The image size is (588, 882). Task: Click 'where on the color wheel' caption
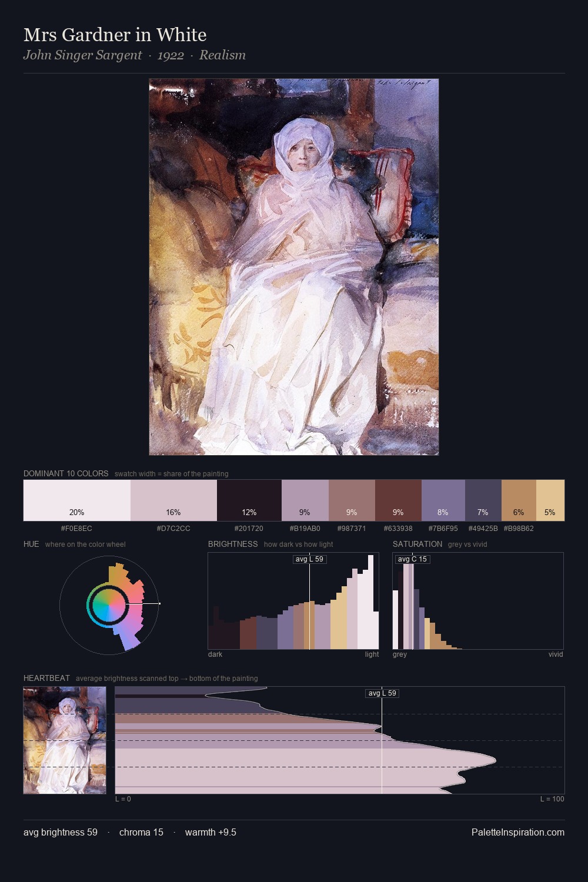coord(85,544)
